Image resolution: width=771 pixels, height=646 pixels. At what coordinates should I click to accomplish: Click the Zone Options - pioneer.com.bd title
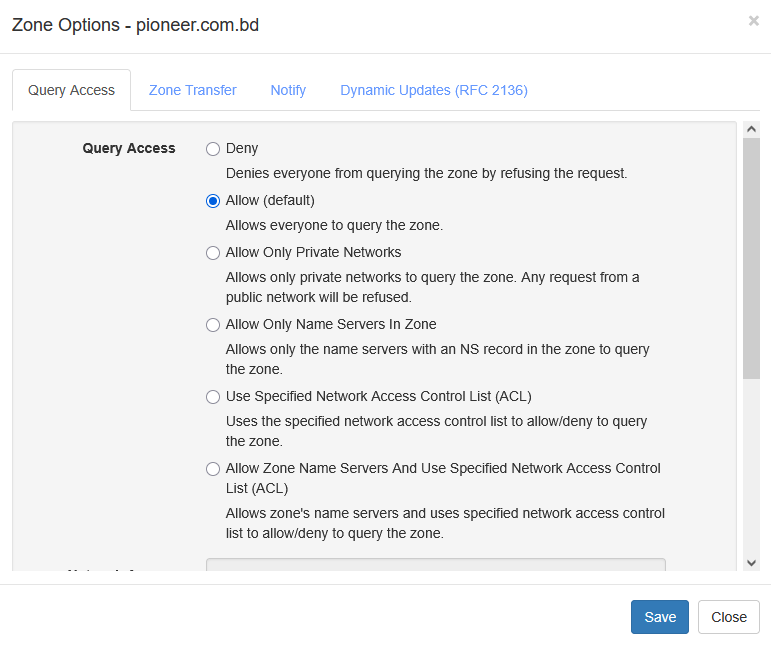coord(135,25)
